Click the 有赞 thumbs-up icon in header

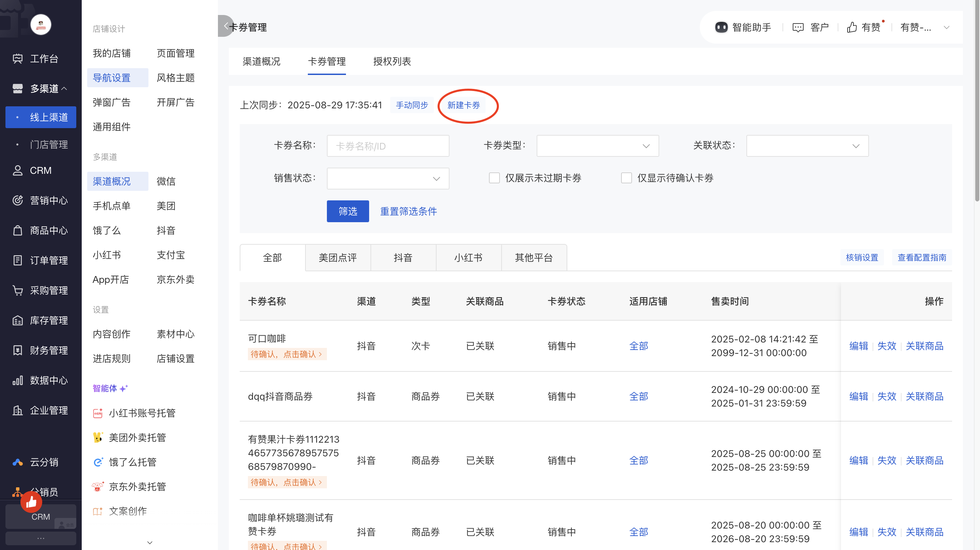851,27
